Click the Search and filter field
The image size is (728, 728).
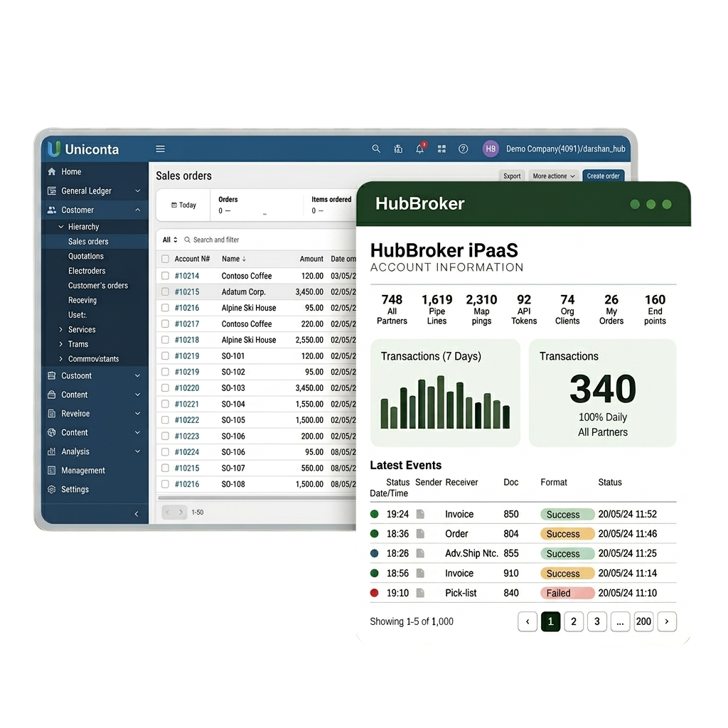[216, 240]
